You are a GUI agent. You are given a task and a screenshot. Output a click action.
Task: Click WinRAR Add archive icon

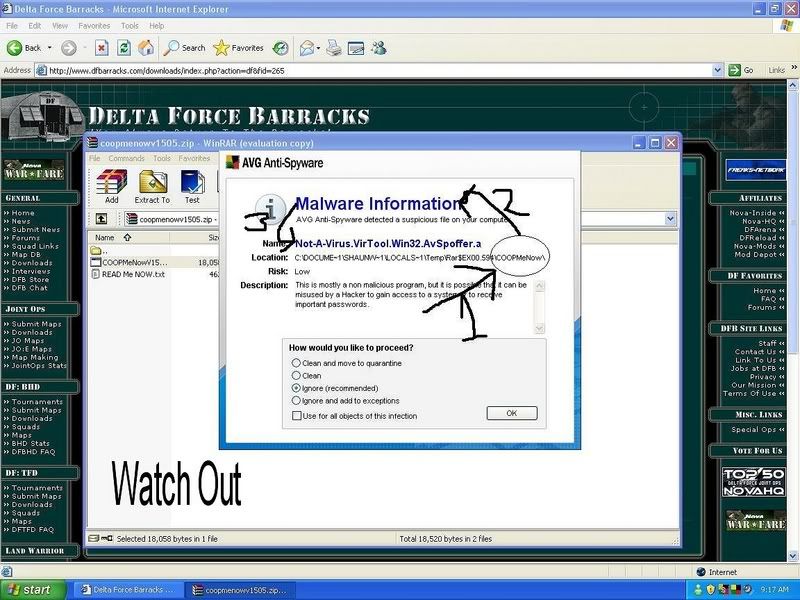click(112, 187)
